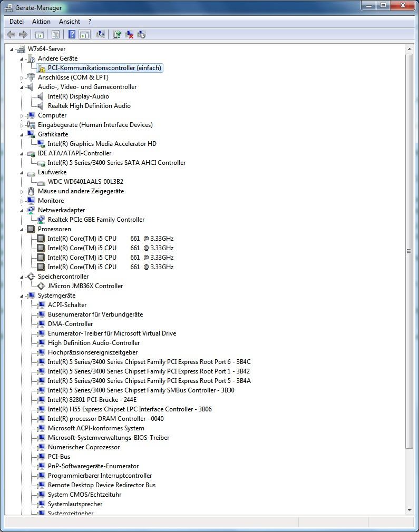419x532 pixels.
Task: Click the vertical scrollbar thumb
Action: 409,251
